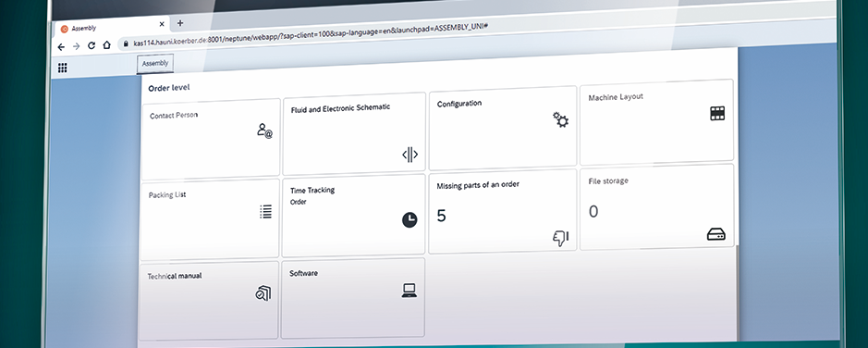
Task: Click the Machine Layout grid icon
Action: [x=717, y=114]
